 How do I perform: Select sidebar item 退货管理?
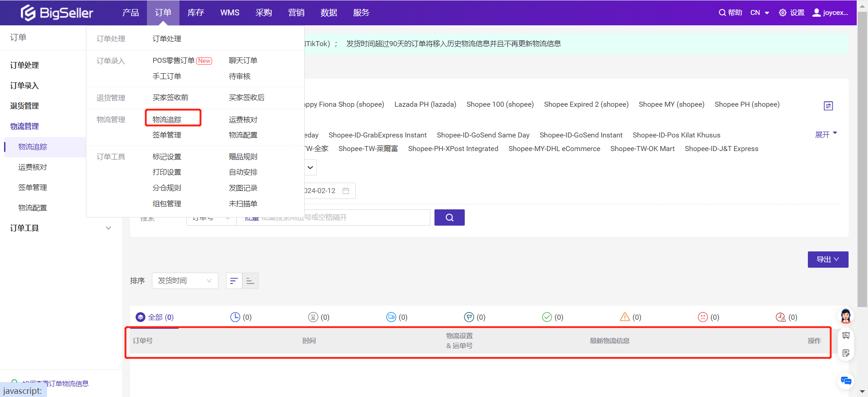(24, 106)
